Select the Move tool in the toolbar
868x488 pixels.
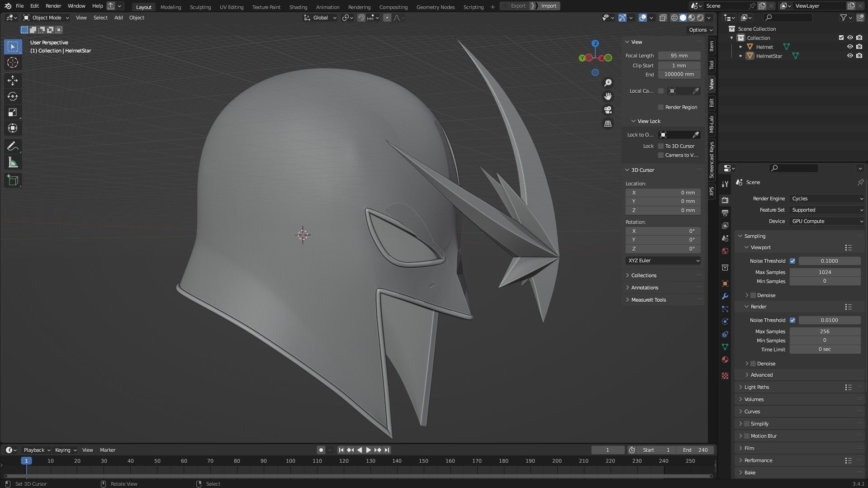(x=13, y=81)
